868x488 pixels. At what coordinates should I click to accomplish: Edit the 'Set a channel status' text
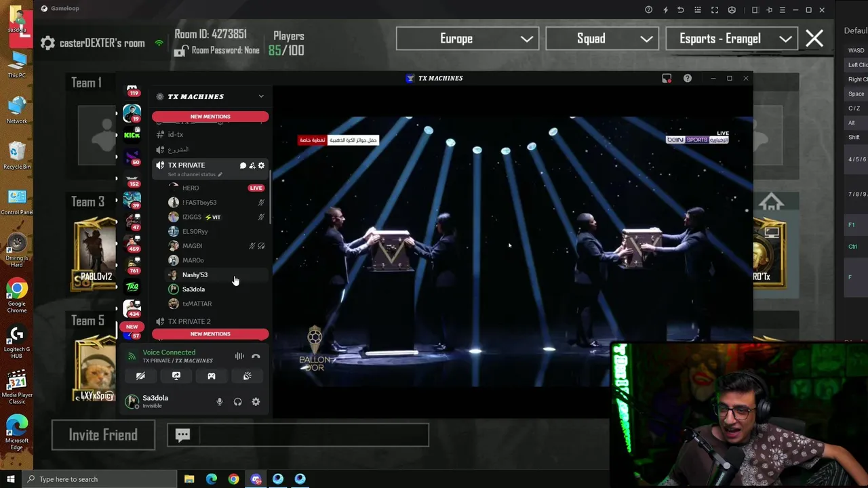click(195, 175)
